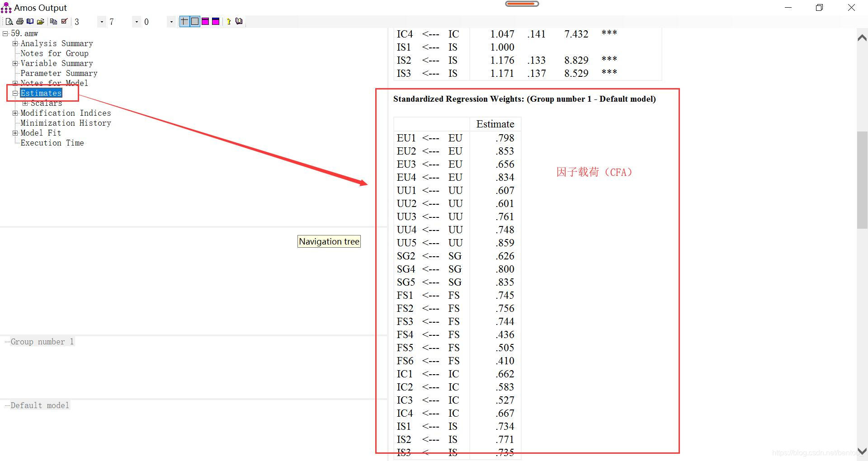Viewport: 868px width, 461px height.
Task: Click UU5 estimate value .859
Action: coord(505,243)
